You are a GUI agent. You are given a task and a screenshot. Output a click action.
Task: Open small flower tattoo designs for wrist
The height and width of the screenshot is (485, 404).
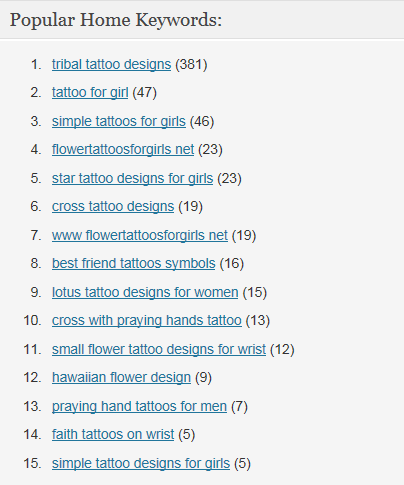[159, 349]
